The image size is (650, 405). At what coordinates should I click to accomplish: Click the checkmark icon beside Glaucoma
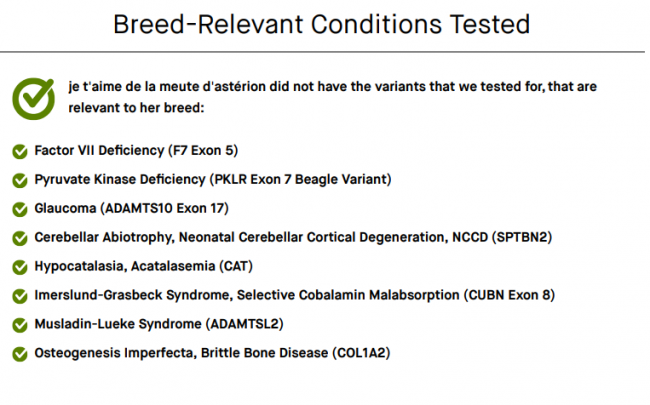tap(20, 209)
